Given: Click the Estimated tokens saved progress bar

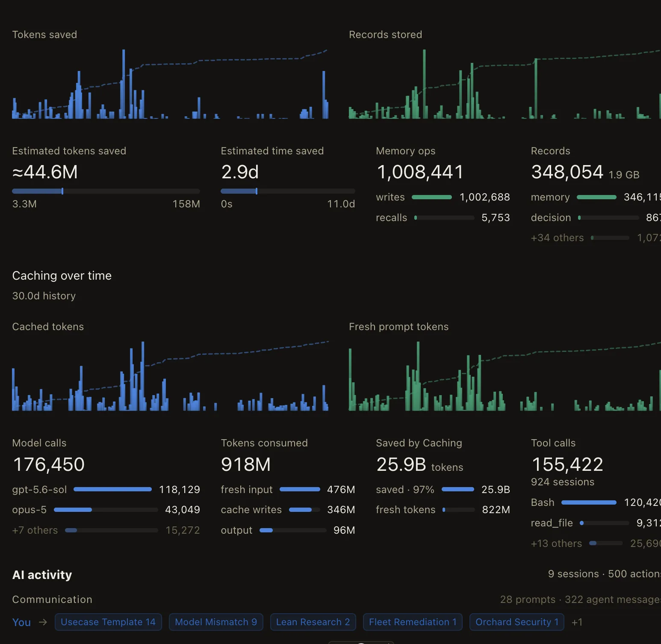Looking at the screenshot, I should (x=106, y=191).
